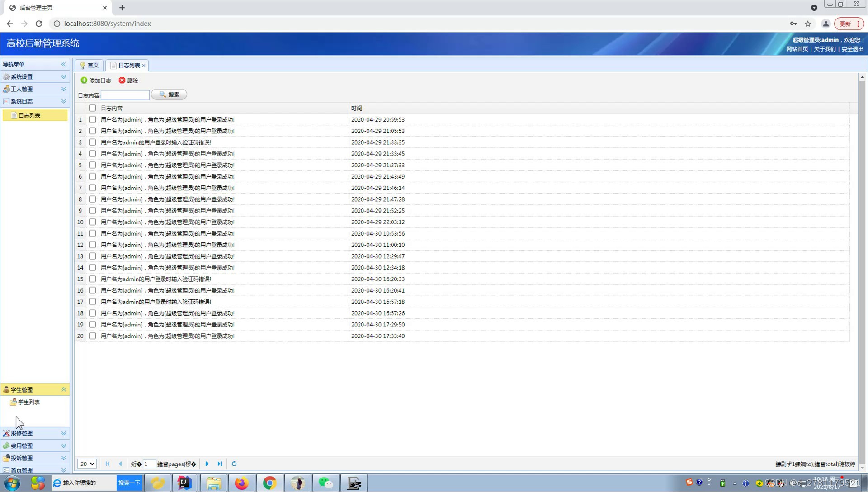Check the checkbox for row 20

coord(92,336)
